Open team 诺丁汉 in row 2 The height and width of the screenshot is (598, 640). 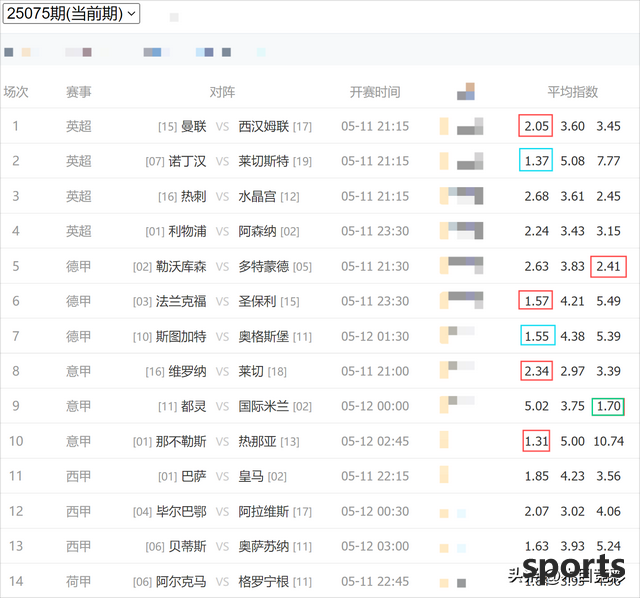pyautogui.click(x=187, y=161)
